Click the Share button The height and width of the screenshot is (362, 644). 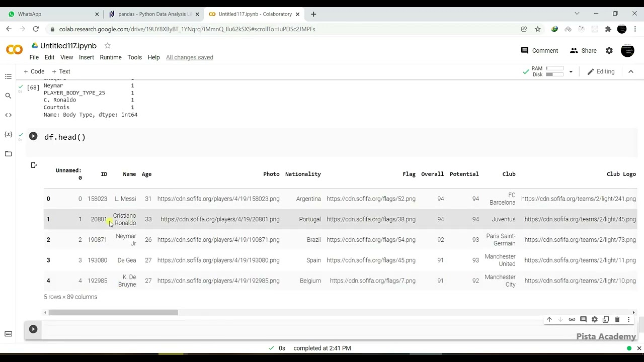[583, 51]
